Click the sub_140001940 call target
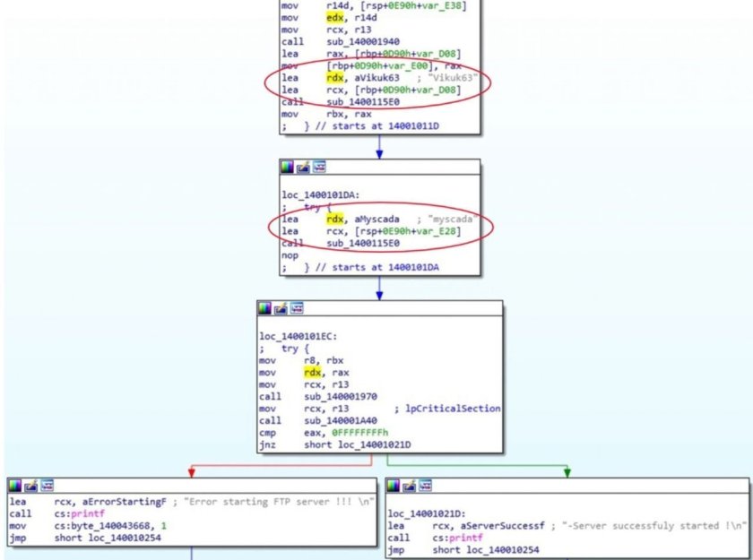Image resolution: width=753 pixels, height=560 pixels. (363, 42)
